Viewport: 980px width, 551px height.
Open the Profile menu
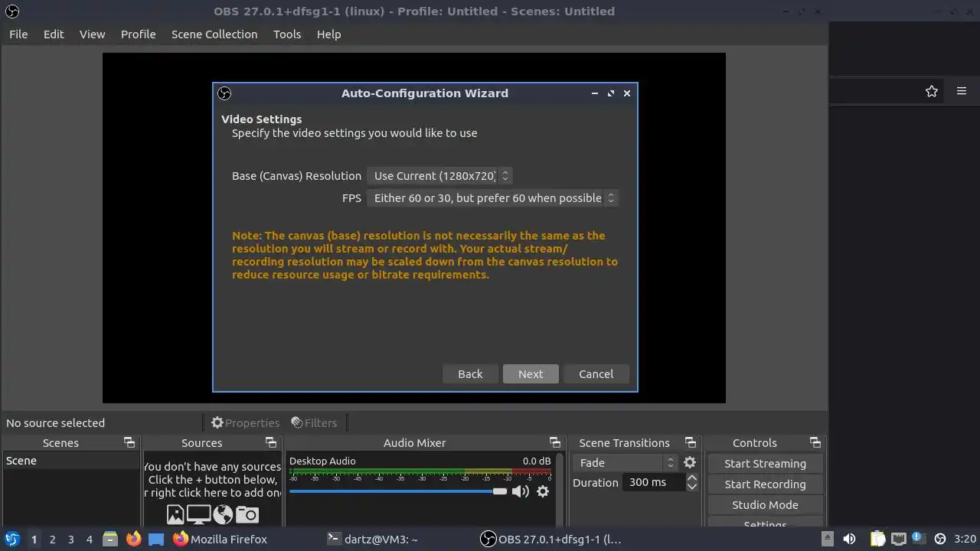click(x=139, y=34)
